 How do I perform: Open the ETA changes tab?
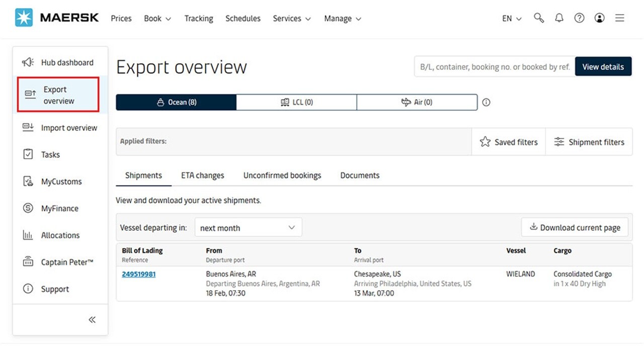pyautogui.click(x=202, y=175)
